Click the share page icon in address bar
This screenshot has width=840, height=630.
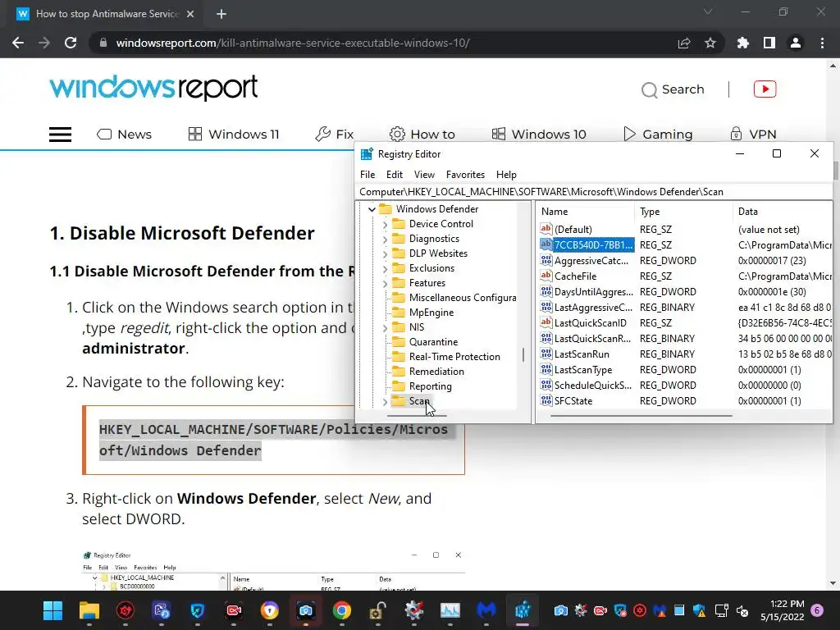[684, 43]
